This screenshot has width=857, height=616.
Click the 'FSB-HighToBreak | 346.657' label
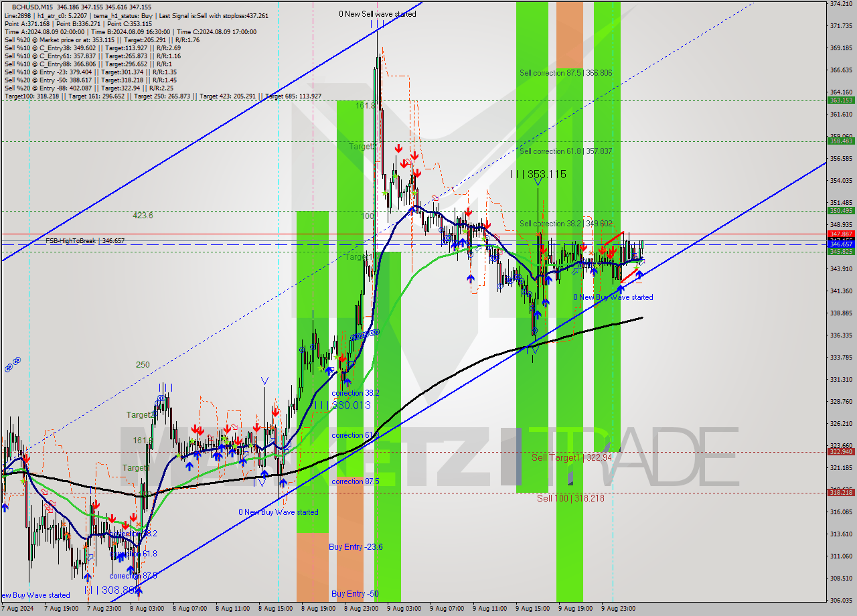pyautogui.click(x=85, y=240)
